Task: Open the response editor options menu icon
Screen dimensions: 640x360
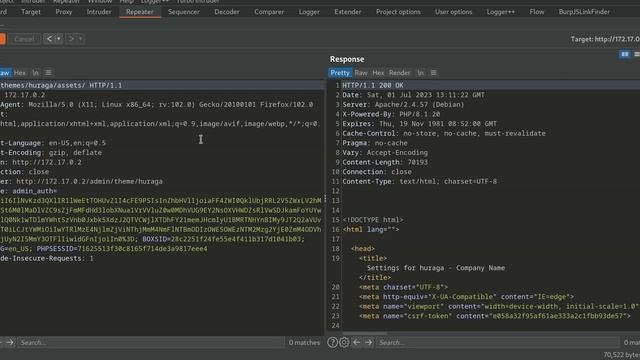Action: click(433, 73)
